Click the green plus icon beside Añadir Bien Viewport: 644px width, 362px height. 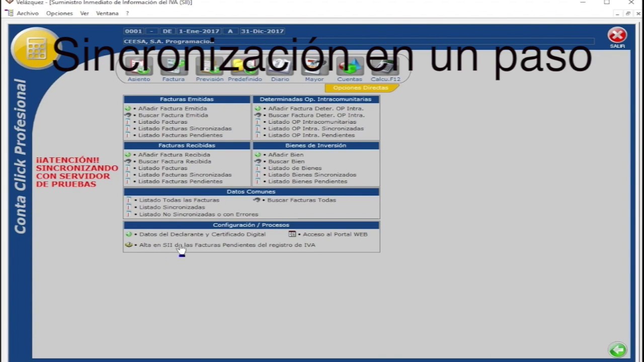click(x=258, y=155)
